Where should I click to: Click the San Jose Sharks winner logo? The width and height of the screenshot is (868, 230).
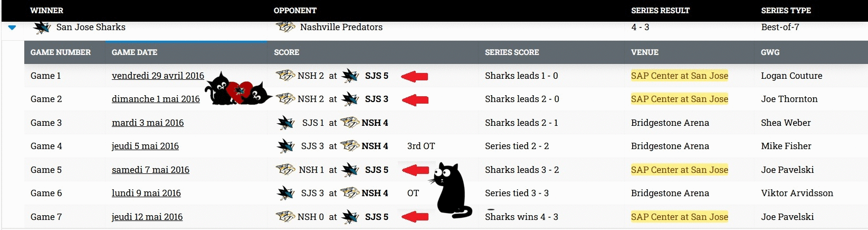[x=42, y=27]
